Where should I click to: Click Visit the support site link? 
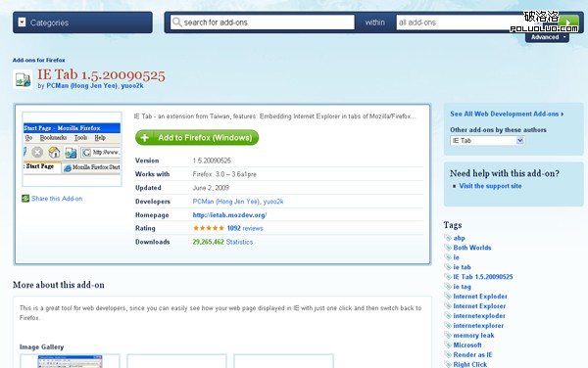coord(490,186)
